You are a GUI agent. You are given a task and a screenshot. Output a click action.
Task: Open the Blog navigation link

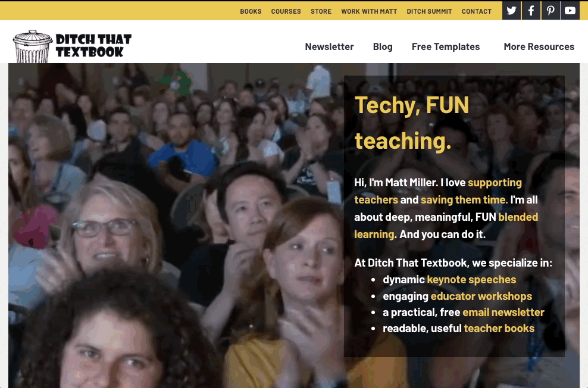(383, 46)
